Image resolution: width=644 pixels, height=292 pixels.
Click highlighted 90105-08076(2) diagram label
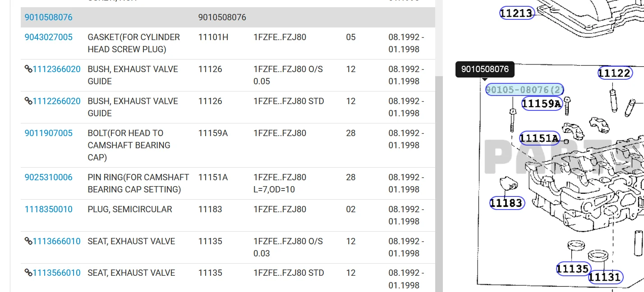(x=524, y=90)
